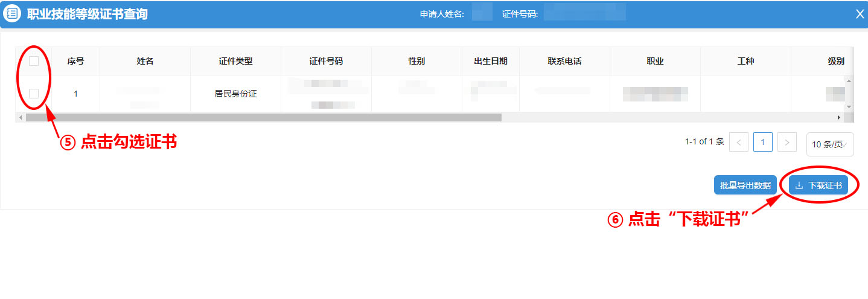Toggle the select-all checkbox in table header
The image size is (868, 299).
[34, 61]
